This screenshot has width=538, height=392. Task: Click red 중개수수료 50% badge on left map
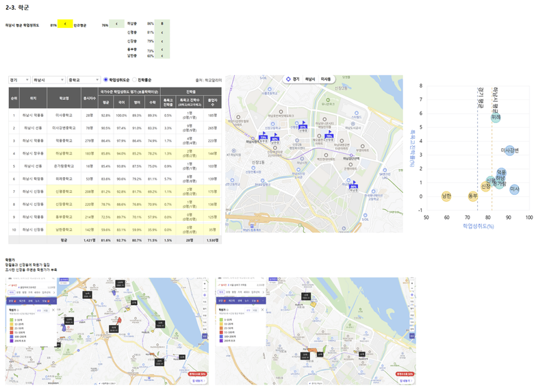pos(197,374)
